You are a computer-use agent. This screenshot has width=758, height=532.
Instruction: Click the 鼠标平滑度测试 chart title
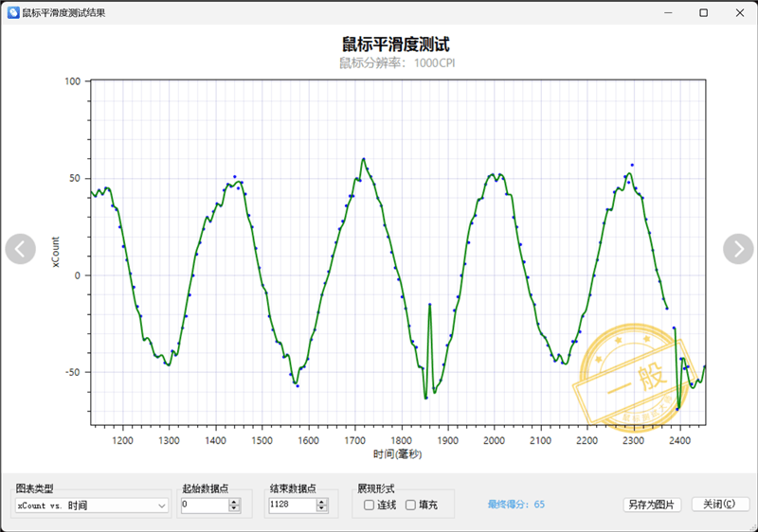point(396,44)
